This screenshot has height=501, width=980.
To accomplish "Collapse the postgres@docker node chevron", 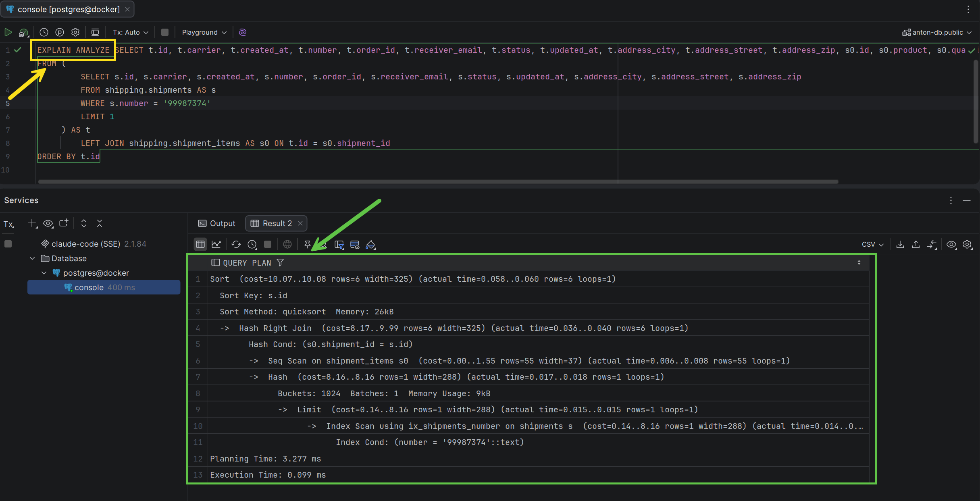I will coord(44,273).
